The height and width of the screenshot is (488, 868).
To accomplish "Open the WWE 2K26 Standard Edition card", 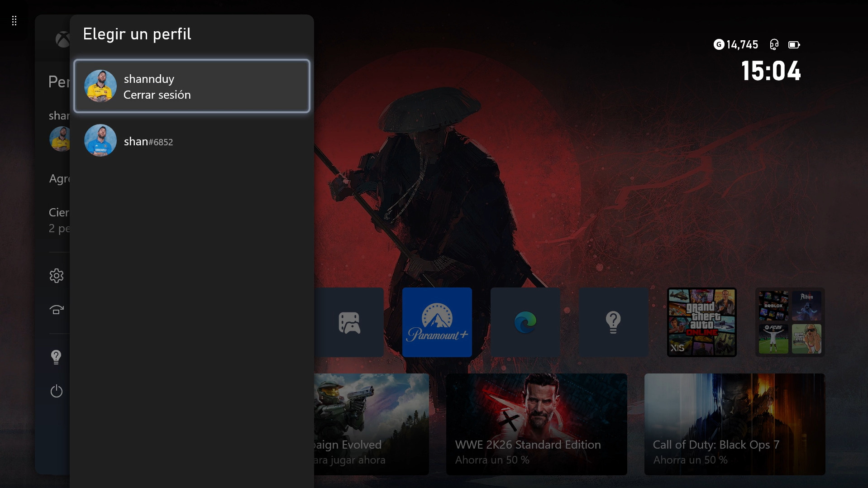I will [x=537, y=424].
